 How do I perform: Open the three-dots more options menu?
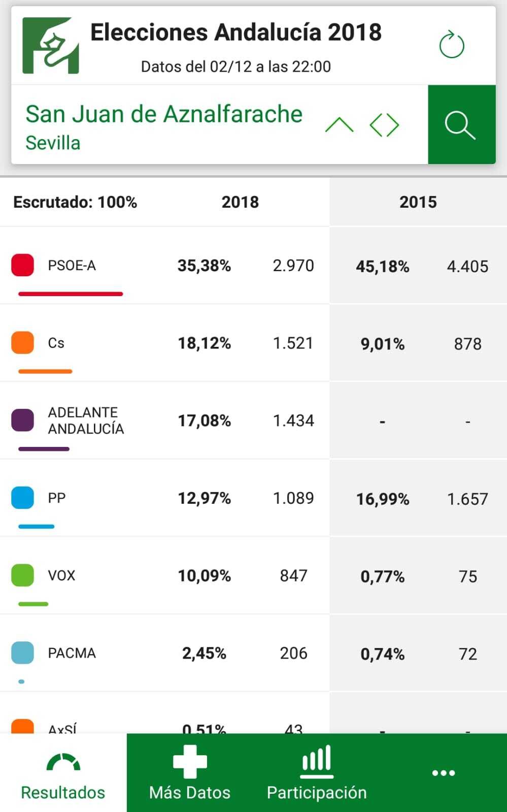443,773
